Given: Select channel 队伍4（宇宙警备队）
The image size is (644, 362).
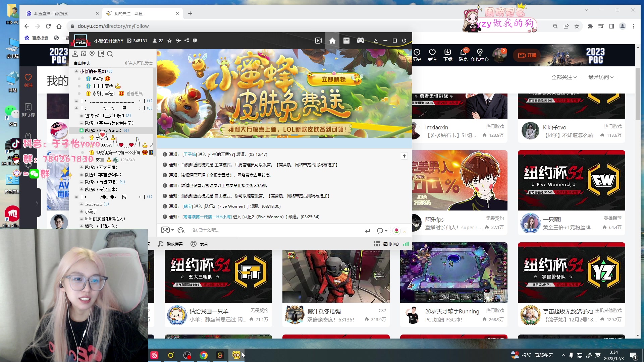Looking at the screenshot, I should [x=103, y=175].
